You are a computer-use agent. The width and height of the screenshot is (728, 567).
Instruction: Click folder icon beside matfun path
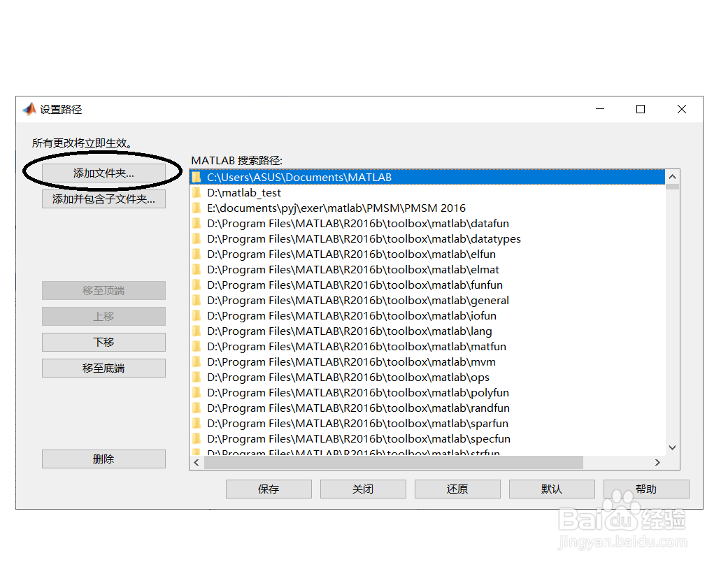197,346
